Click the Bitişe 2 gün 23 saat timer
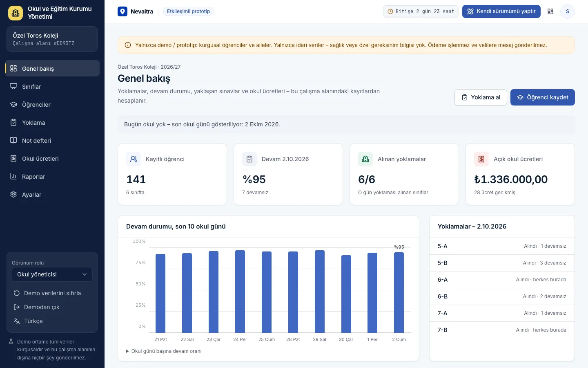 [x=421, y=11]
